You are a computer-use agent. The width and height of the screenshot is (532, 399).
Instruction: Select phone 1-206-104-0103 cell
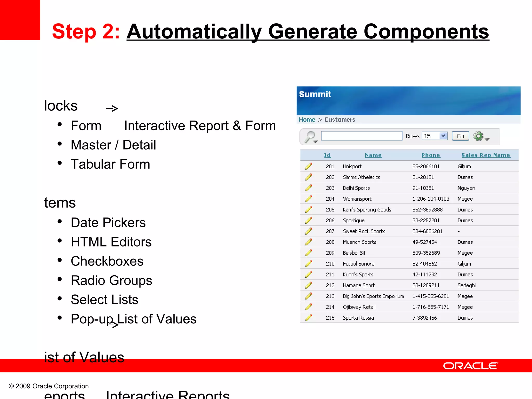(431, 199)
